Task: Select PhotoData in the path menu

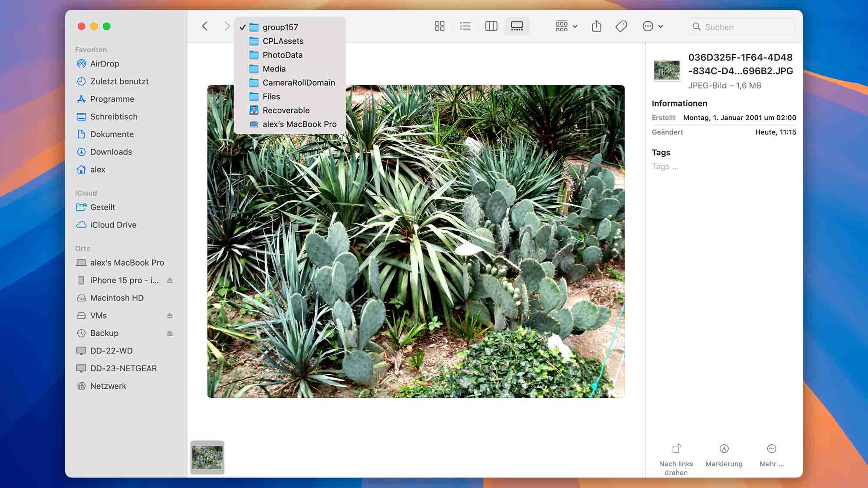Action: (x=289, y=55)
